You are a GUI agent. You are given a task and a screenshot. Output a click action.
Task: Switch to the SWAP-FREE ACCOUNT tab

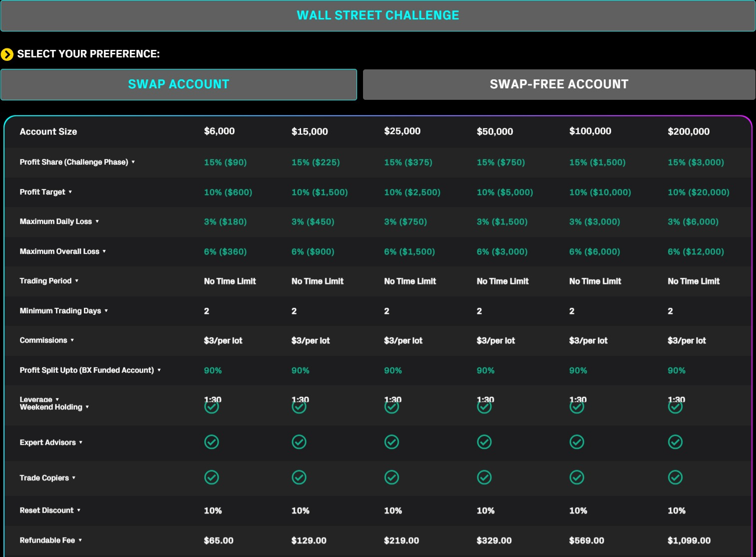[559, 84]
